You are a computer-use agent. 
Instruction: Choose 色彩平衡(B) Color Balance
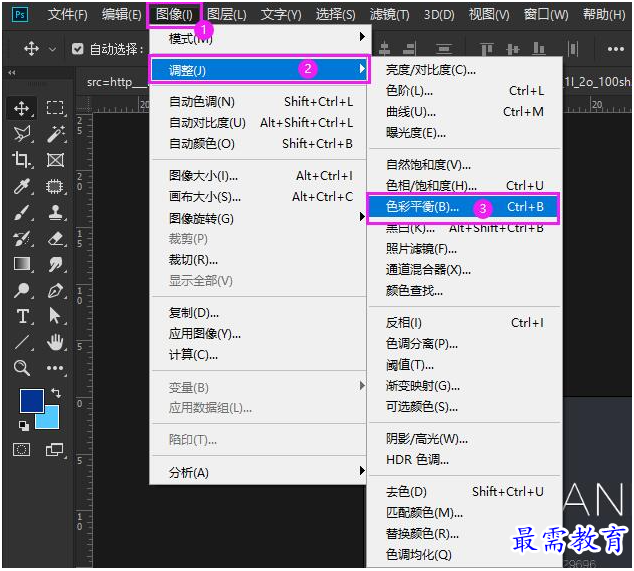tap(463, 207)
